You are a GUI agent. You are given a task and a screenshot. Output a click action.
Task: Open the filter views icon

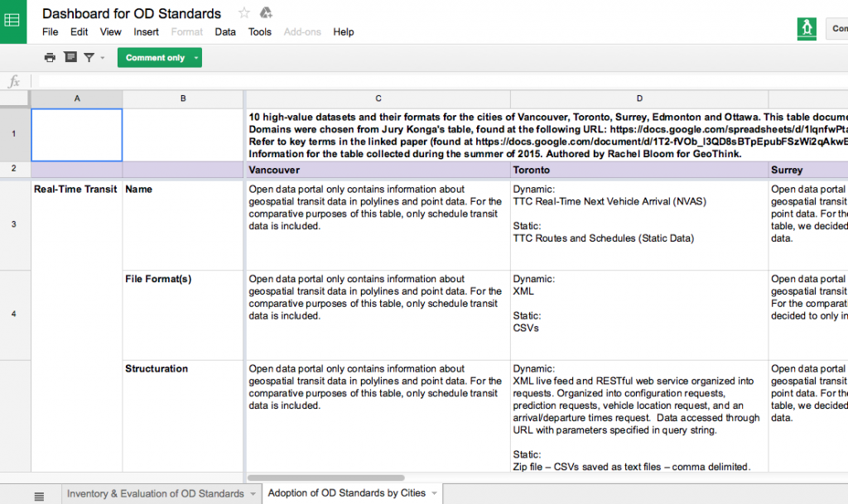[89, 57]
